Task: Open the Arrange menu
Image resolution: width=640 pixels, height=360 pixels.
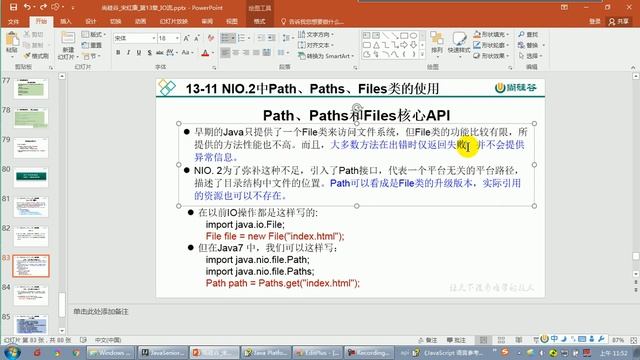Action: [437, 44]
